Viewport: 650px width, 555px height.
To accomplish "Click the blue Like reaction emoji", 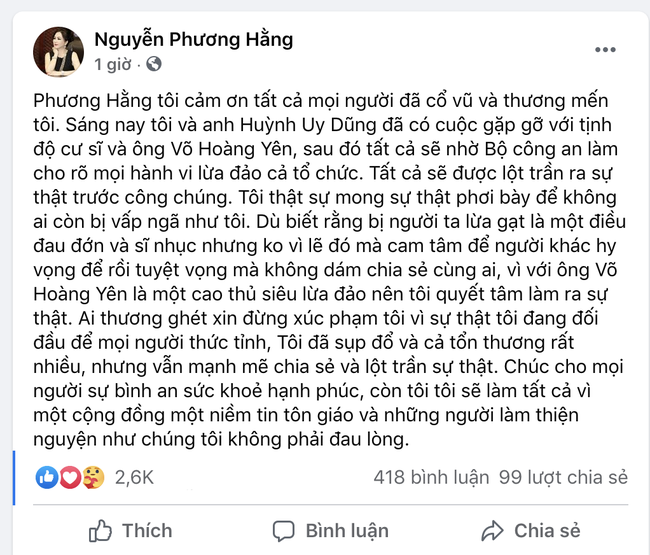I will point(47,478).
